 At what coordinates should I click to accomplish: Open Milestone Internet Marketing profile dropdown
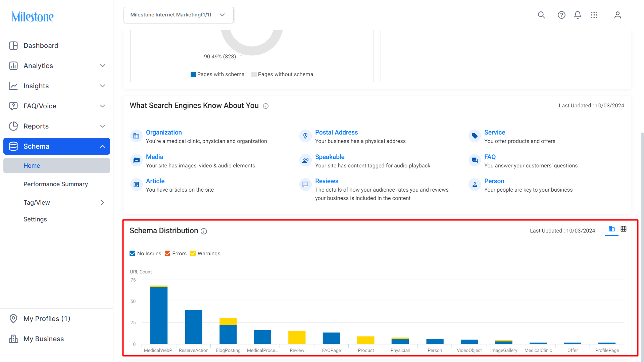coord(179,15)
